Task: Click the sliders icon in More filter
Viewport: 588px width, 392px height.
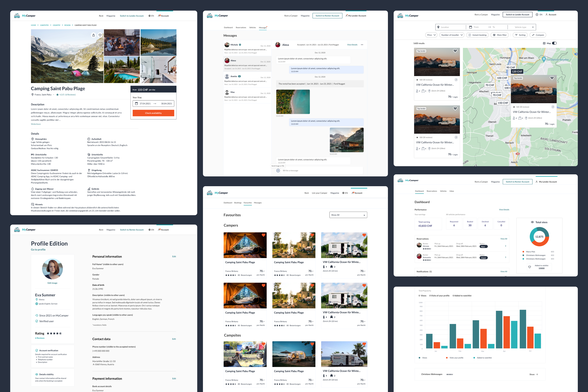Action: coord(494,35)
